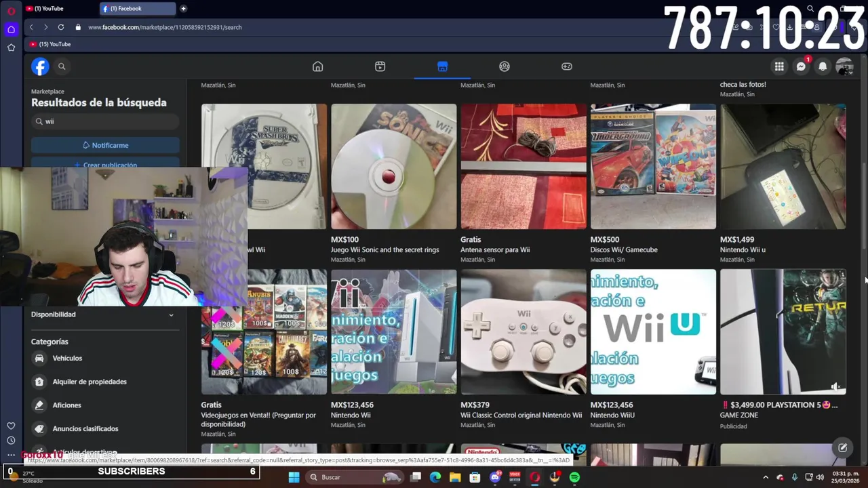This screenshot has width=868, height=488.
Task: Open Opera sidebar history clock
Action: pyautogui.click(x=11, y=441)
